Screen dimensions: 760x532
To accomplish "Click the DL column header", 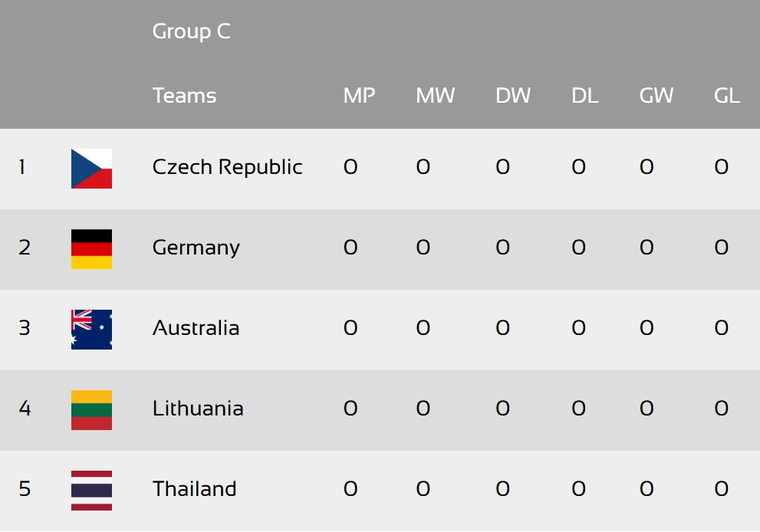I will [x=585, y=96].
